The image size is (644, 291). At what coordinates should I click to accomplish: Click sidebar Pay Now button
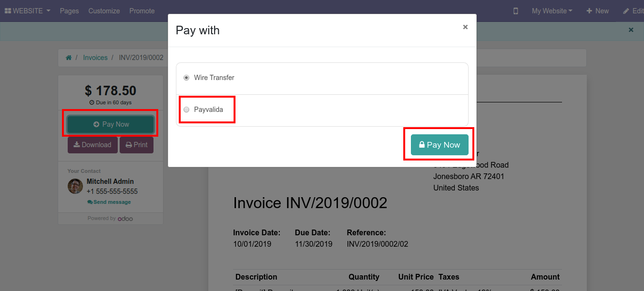pyautogui.click(x=111, y=124)
